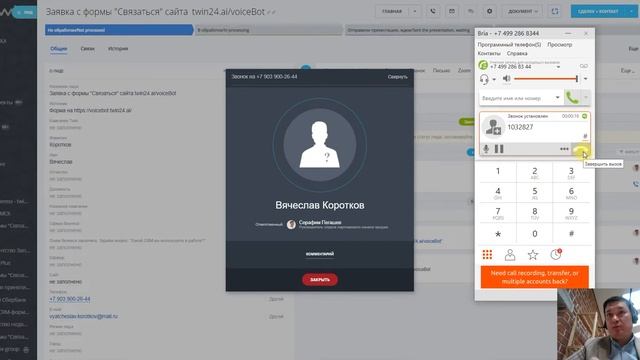This screenshot has width=640, height=360.
Task: Click the caller avatar icon in call panel
Action: [493, 127]
